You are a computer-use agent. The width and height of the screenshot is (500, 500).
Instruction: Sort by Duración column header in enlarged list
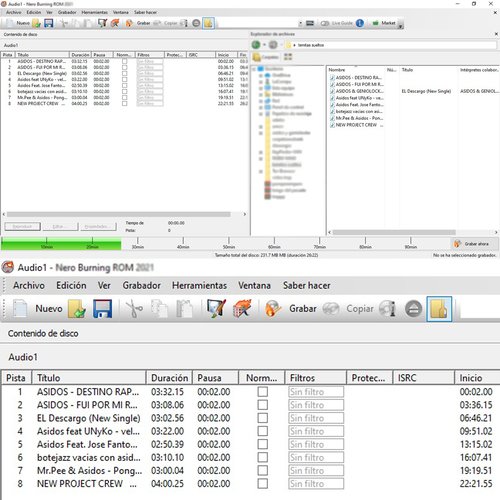(x=169, y=378)
